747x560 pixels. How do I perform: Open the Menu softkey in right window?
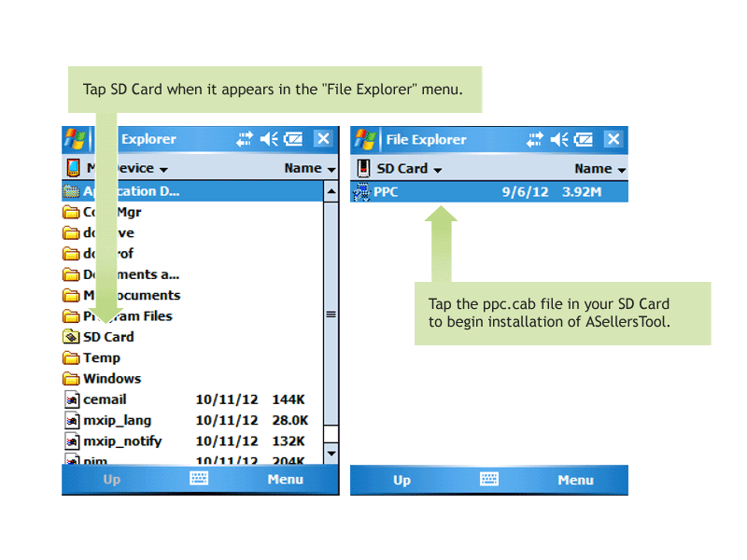[575, 480]
